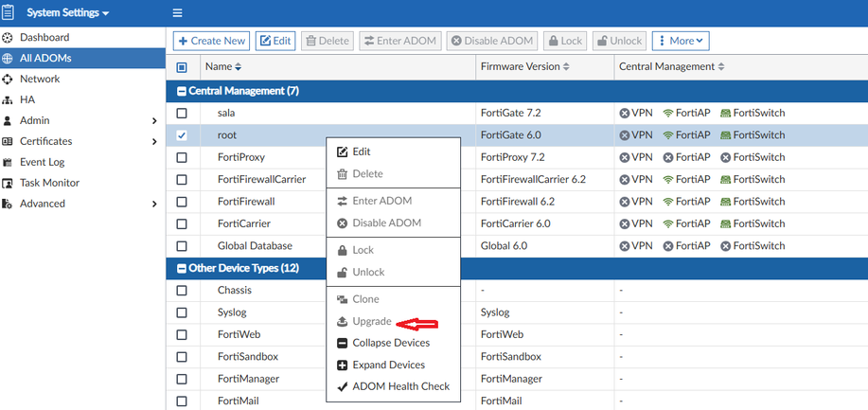Click the Task Monitor icon in the sidebar
The height and width of the screenshot is (410, 868).
[8, 183]
